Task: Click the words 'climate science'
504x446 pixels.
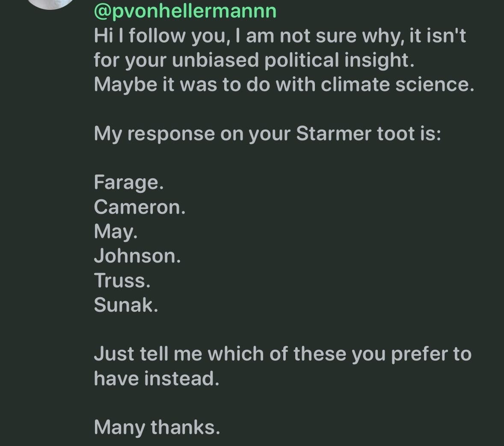Action: coord(397,85)
